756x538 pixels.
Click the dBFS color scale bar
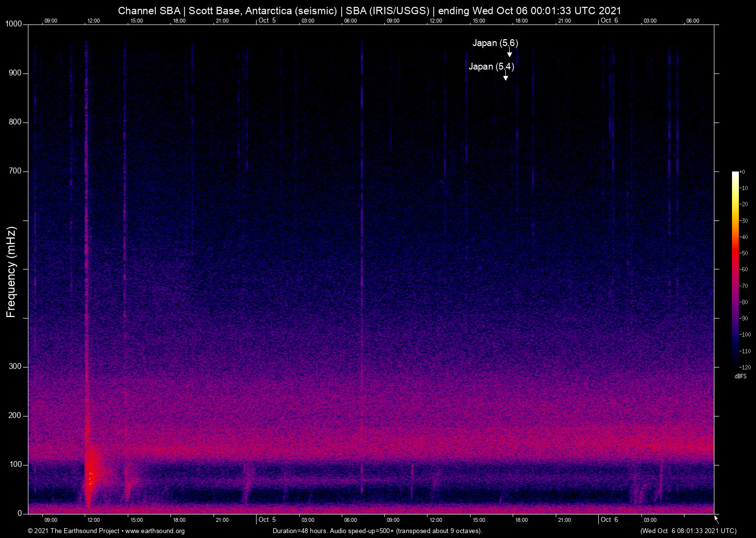[x=735, y=268]
